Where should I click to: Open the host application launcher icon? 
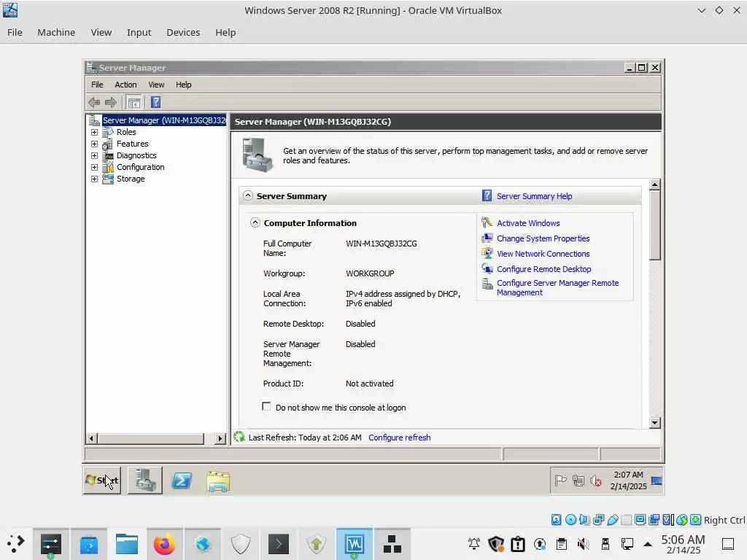click(15, 544)
